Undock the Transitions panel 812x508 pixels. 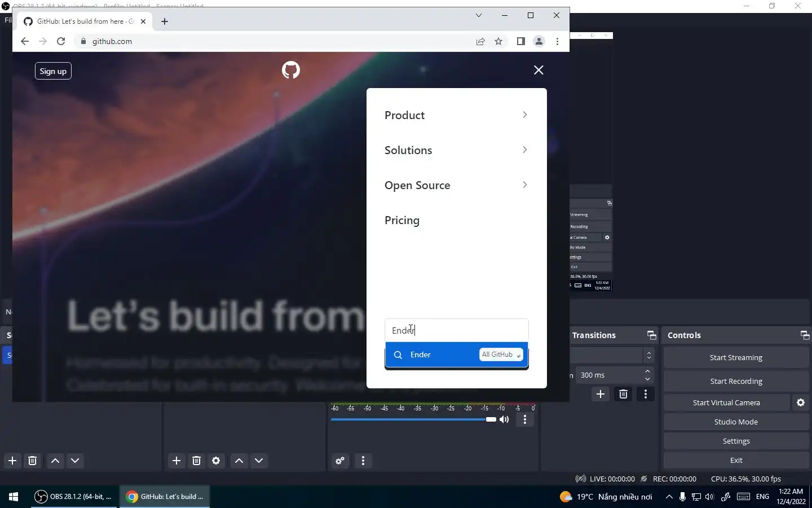tap(651, 335)
